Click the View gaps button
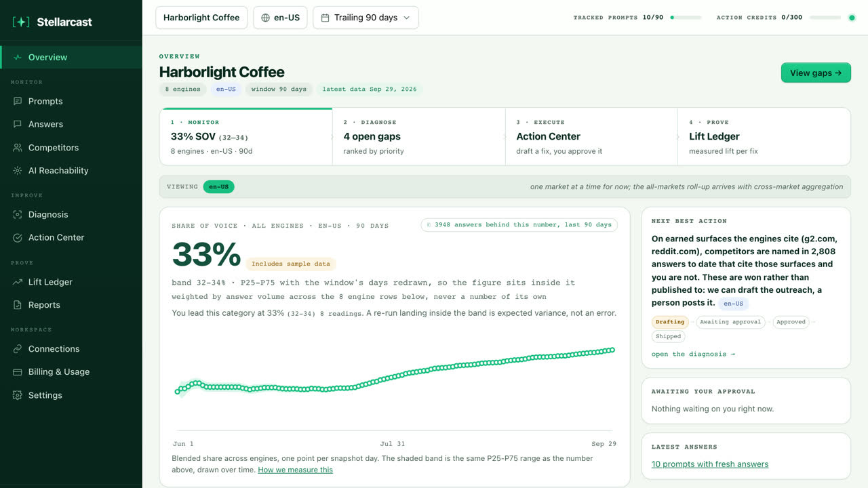The height and width of the screenshot is (488, 868). [x=816, y=73]
